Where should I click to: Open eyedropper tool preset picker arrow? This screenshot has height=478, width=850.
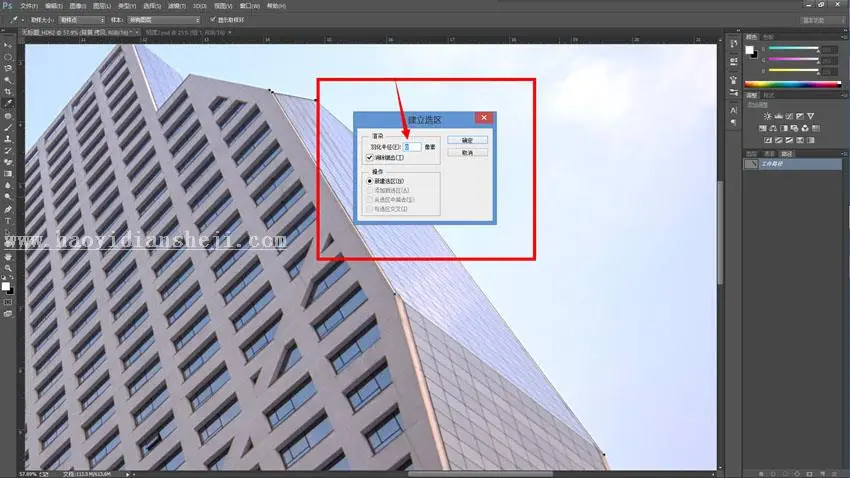pos(22,20)
